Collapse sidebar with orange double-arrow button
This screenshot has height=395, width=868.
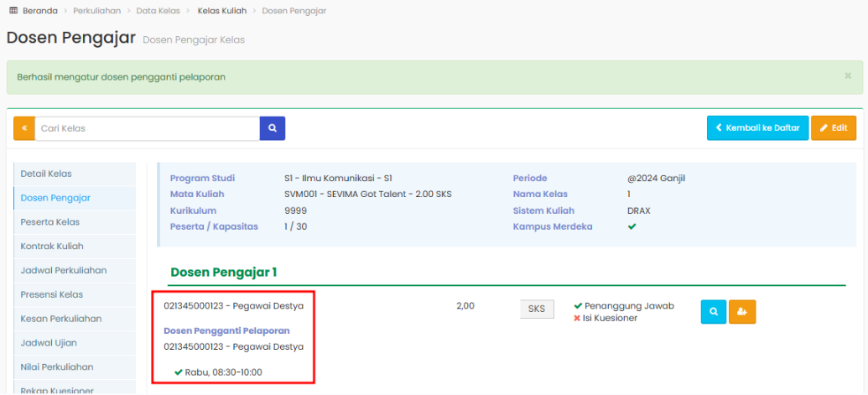24,128
